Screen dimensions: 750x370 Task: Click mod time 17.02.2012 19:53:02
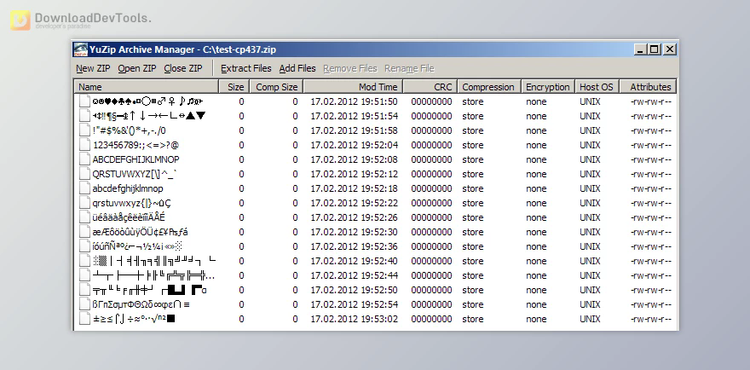pos(354,319)
